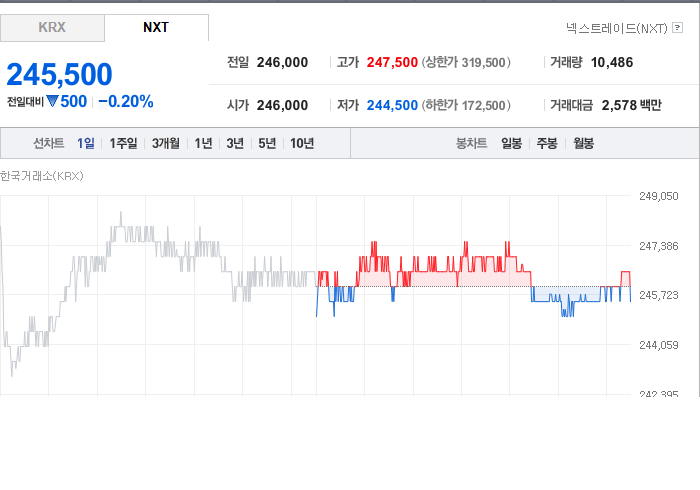Click the down arrow change 500
700x490 pixels.
coord(67,102)
